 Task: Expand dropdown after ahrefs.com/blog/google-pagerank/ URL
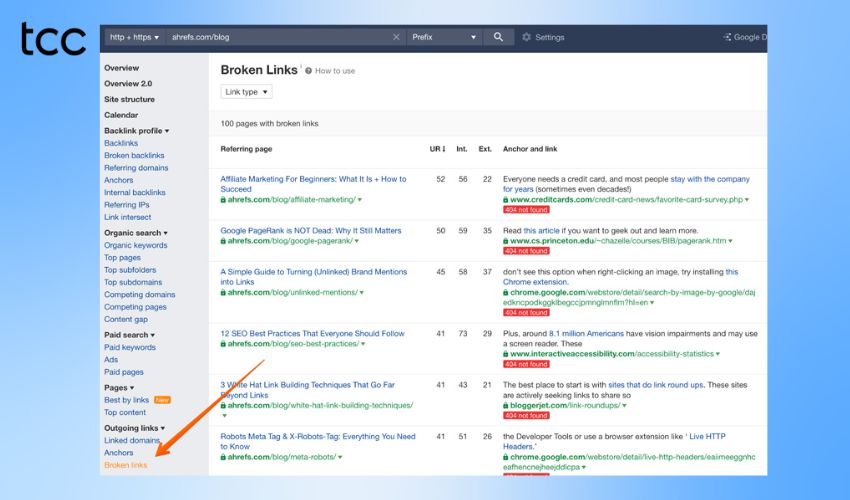(356, 241)
